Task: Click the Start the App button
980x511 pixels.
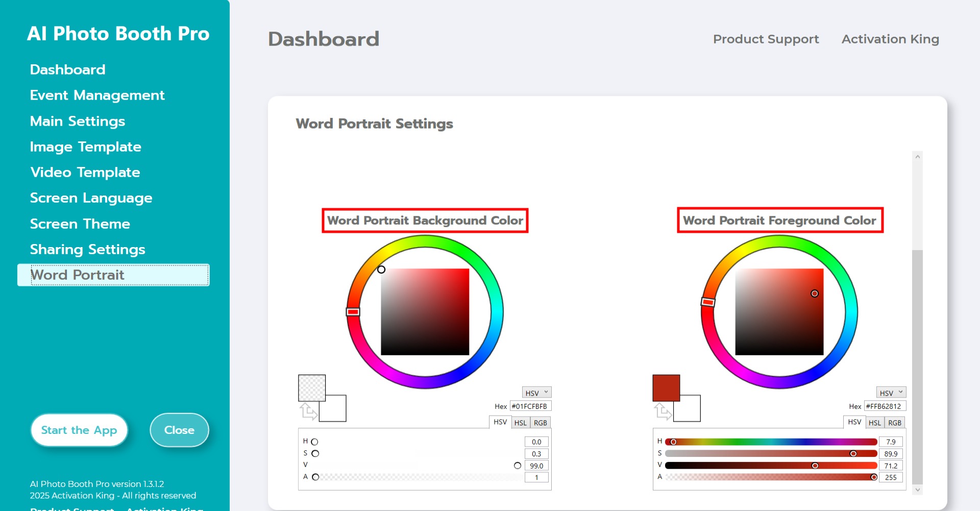Action: (x=79, y=430)
